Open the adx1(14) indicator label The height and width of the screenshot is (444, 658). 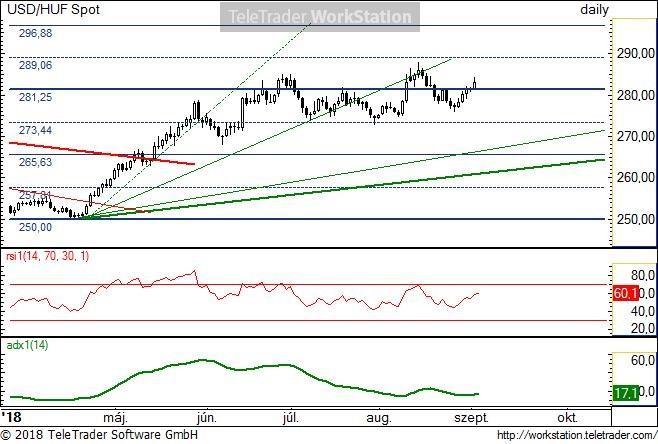pos(27,345)
